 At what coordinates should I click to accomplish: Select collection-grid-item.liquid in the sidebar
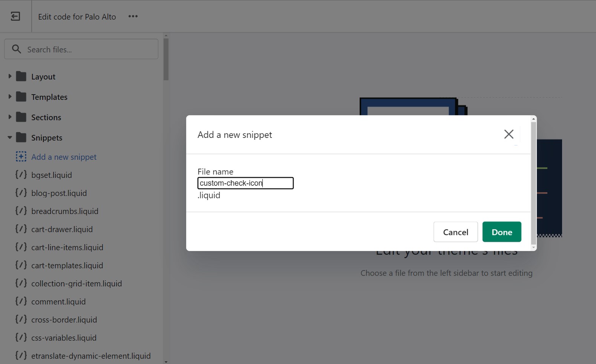[77, 283]
